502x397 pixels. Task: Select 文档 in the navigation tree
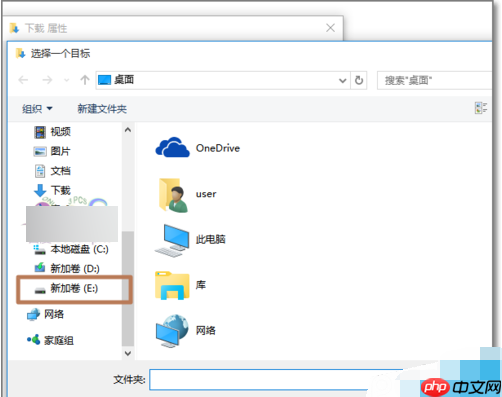click(60, 171)
